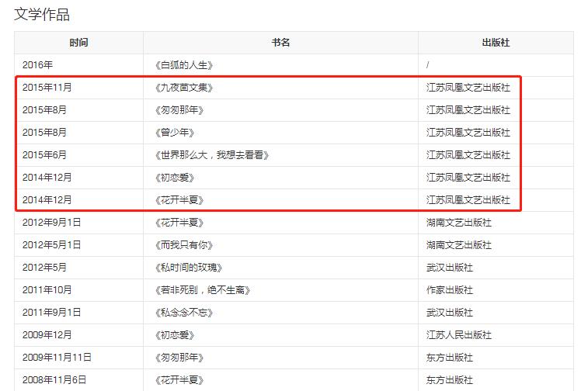Click the 文学作品 section heading
This screenshot has height=391, width=588.
pyautogui.click(x=42, y=14)
